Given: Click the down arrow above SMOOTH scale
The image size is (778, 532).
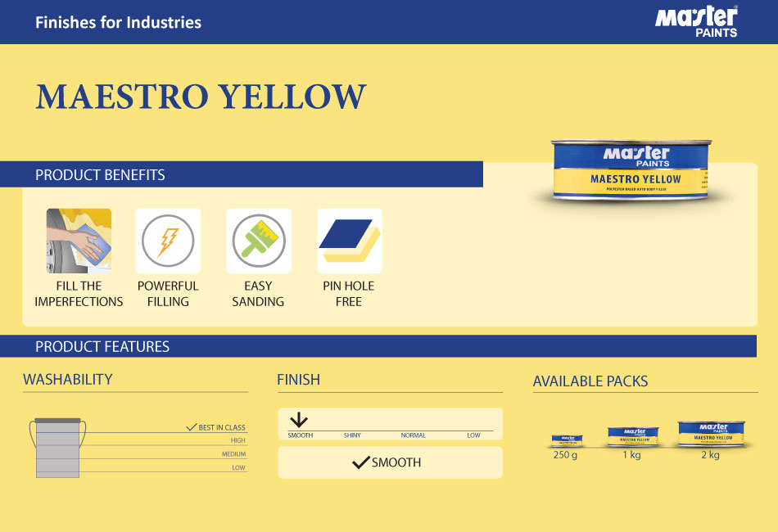Looking at the screenshot, I should pyautogui.click(x=299, y=420).
